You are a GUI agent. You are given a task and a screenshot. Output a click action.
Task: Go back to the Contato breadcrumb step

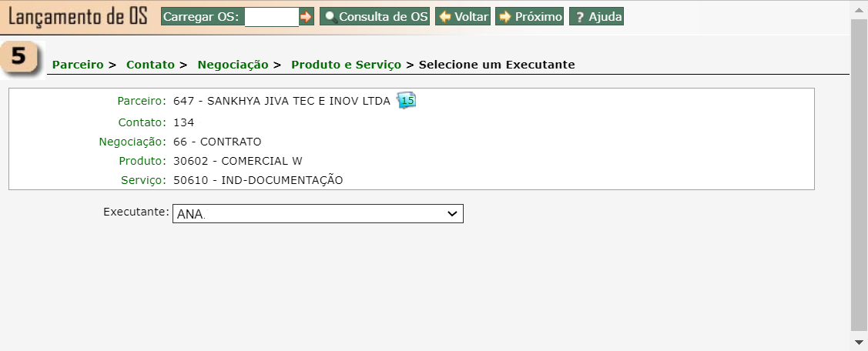tap(151, 65)
